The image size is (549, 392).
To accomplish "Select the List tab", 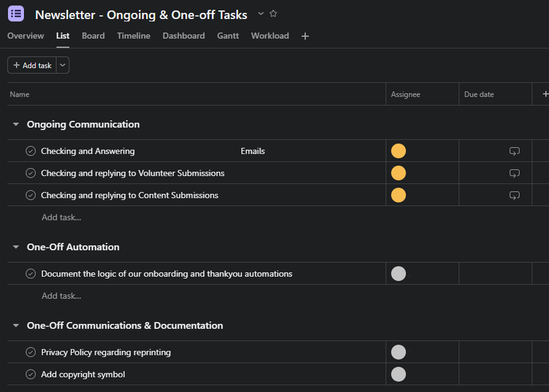I will coord(63,36).
